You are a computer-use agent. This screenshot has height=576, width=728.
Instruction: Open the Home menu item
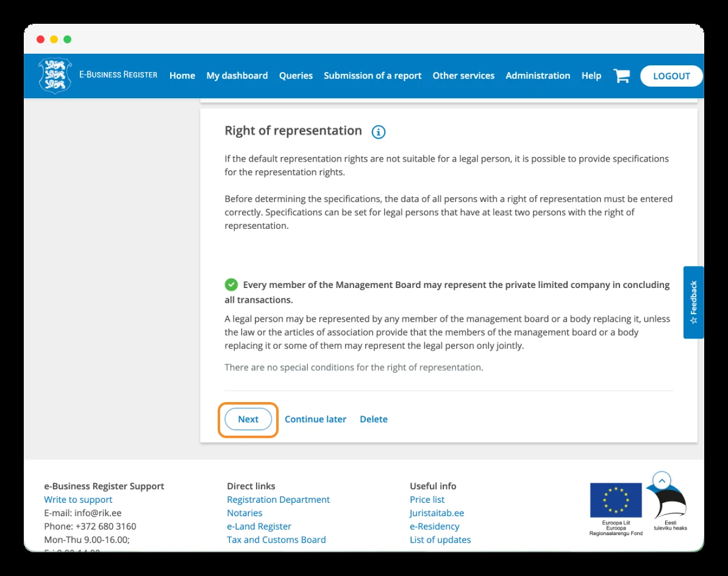coord(182,76)
